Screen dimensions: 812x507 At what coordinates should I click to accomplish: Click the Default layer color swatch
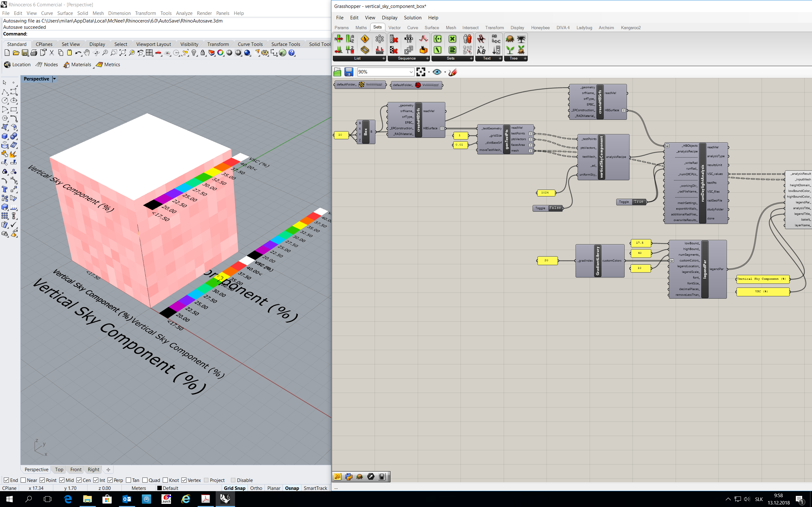(x=159, y=488)
